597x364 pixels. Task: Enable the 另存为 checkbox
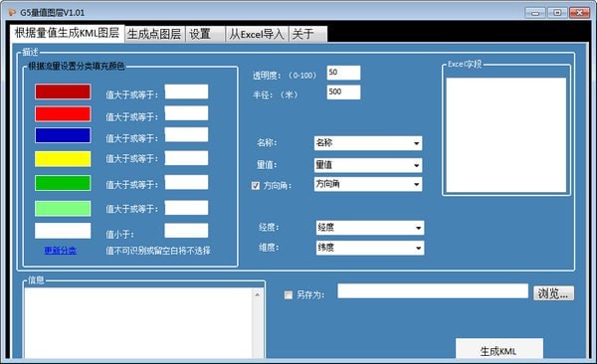tap(289, 295)
